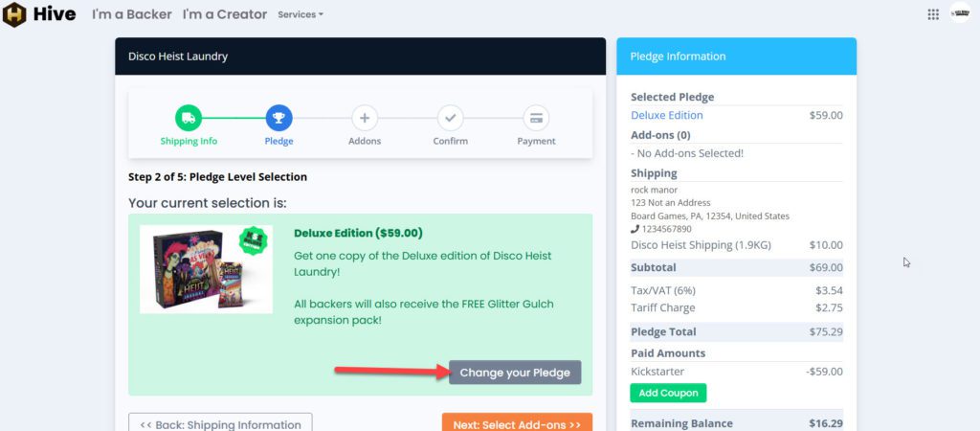Click the Disco Heist Laundry title bar

[360, 57]
